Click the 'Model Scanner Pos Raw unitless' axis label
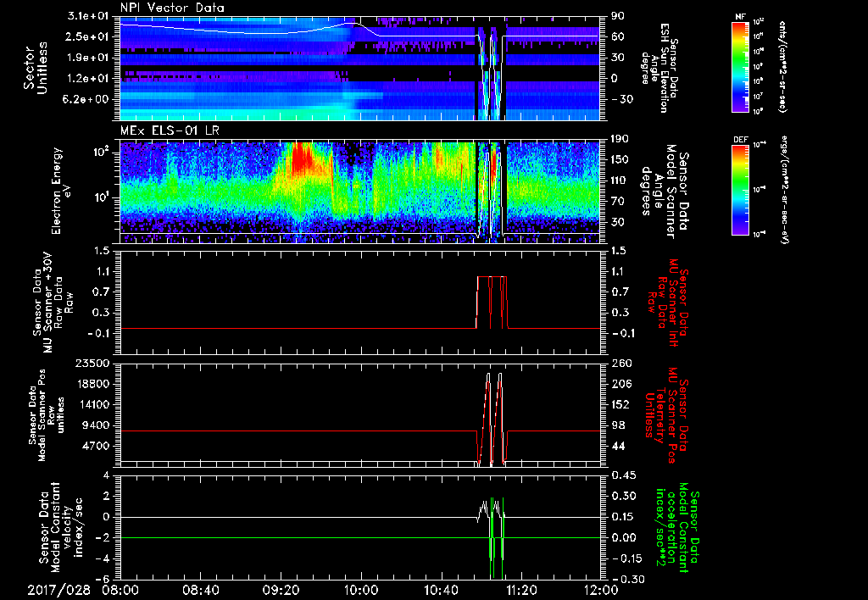 click(47, 415)
